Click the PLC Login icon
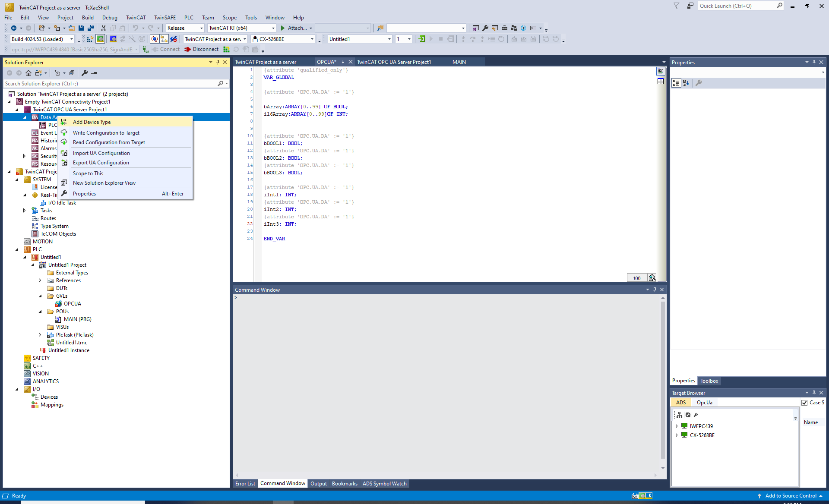829x504 pixels. 422,39
